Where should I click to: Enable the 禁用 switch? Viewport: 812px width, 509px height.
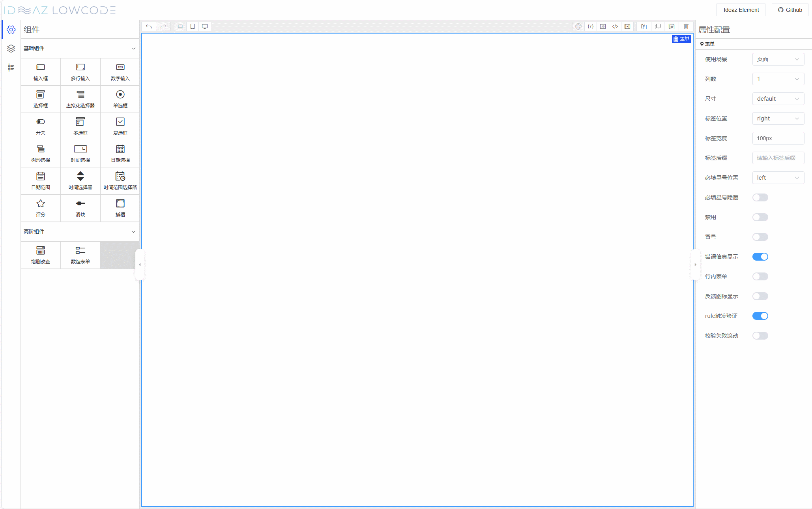pyautogui.click(x=760, y=217)
